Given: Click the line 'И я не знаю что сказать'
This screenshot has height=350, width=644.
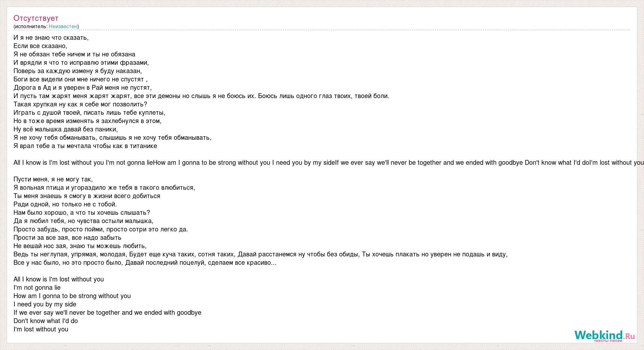Looking at the screenshot, I should (51, 38).
